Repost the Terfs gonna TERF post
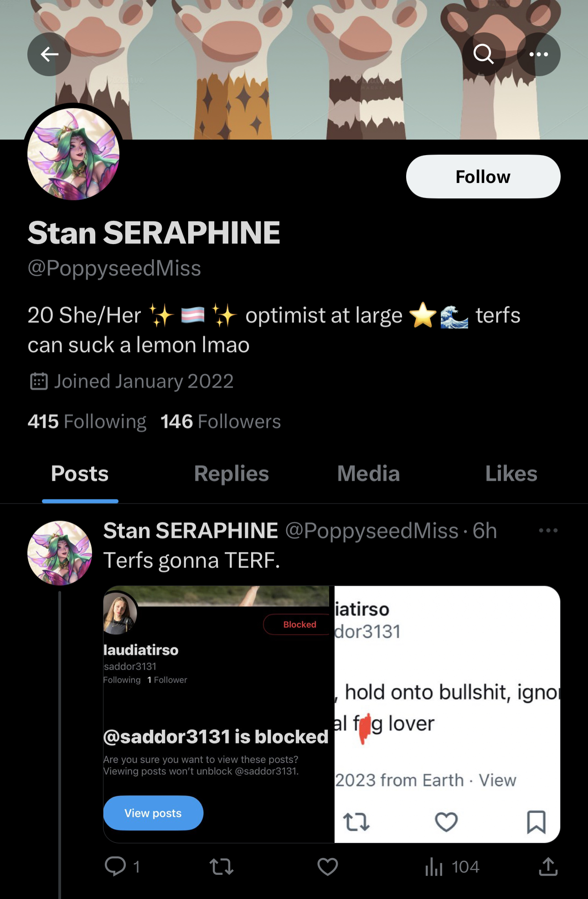 [222, 866]
